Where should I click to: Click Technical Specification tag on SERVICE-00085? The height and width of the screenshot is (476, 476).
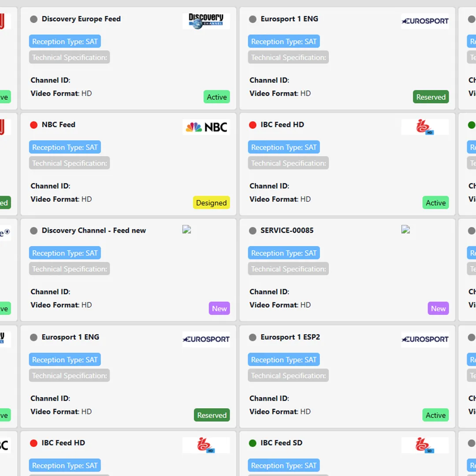[x=288, y=269]
